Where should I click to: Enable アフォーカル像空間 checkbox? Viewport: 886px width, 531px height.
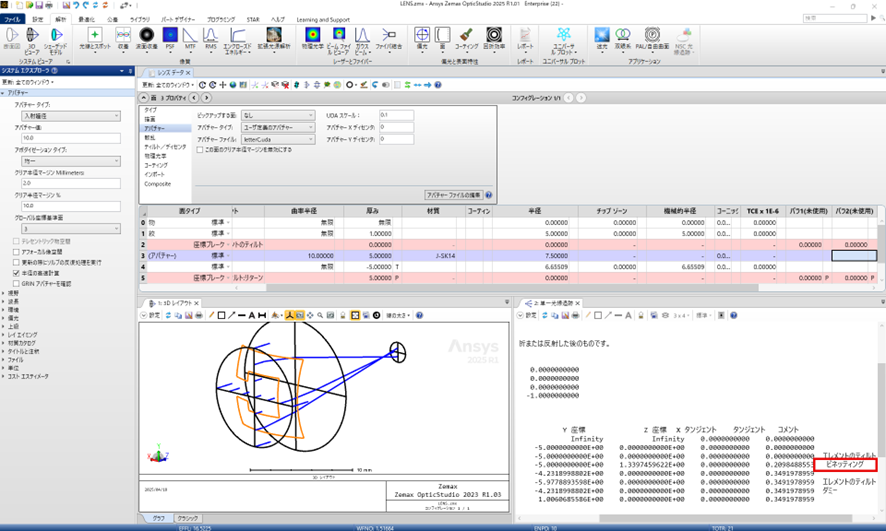coord(15,251)
